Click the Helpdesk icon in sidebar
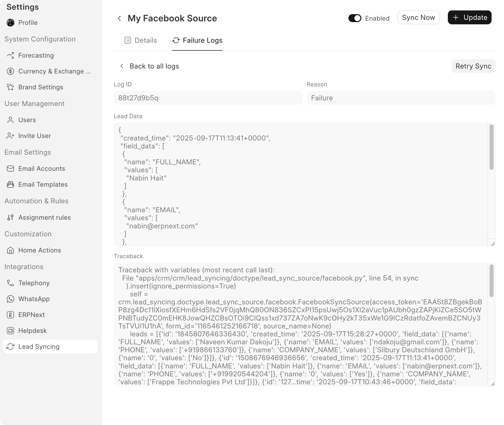Viewport: 504px width, 425px height. click(10, 331)
